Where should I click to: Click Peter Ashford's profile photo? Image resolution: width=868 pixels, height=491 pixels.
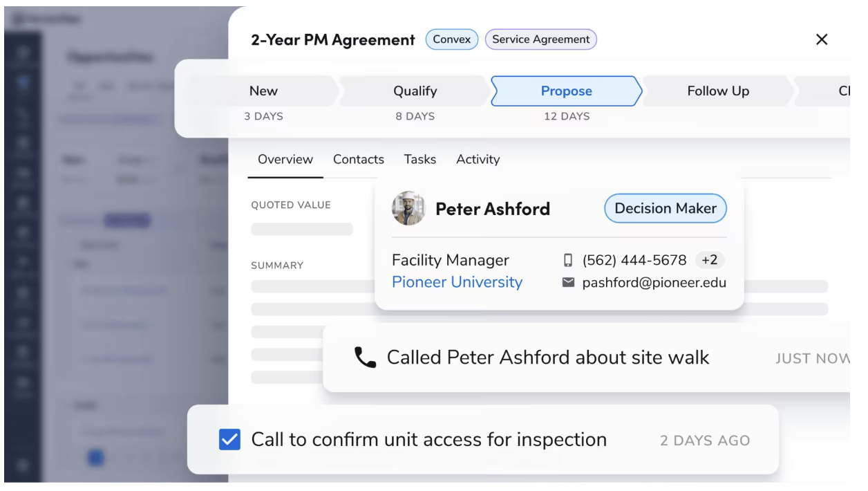[408, 208]
